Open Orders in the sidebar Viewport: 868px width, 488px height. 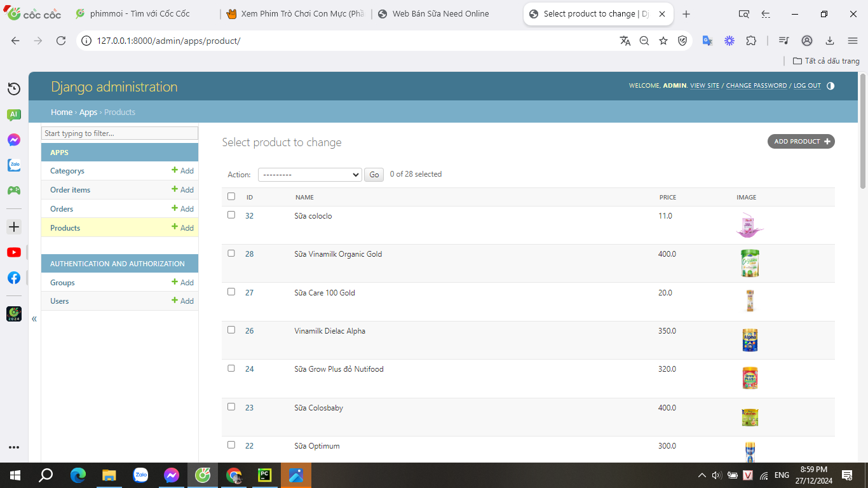[x=62, y=209]
